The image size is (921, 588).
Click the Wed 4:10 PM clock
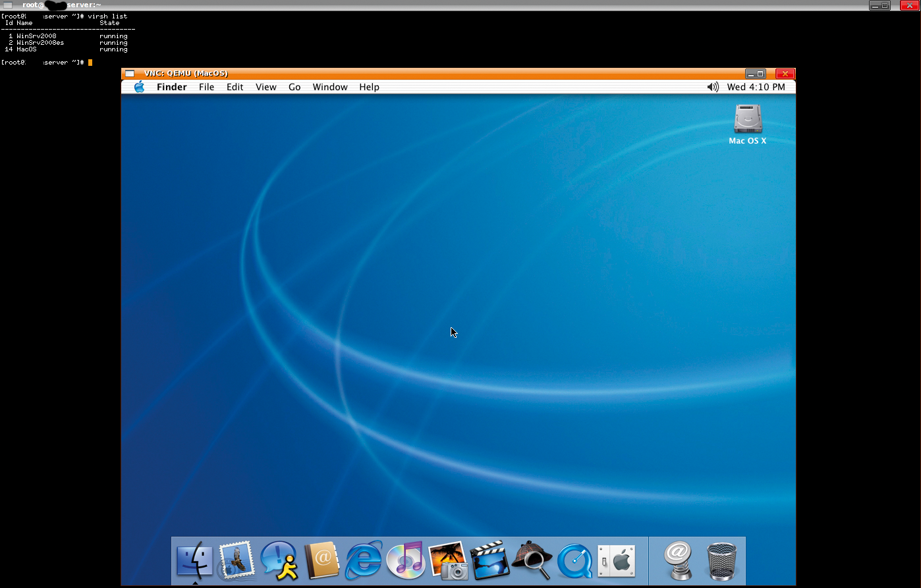[756, 87]
